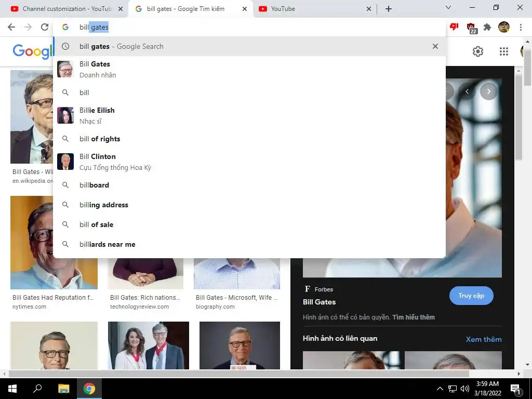The image size is (532, 399).
Task: Go back with the browser back arrow
Action: click(x=11, y=27)
